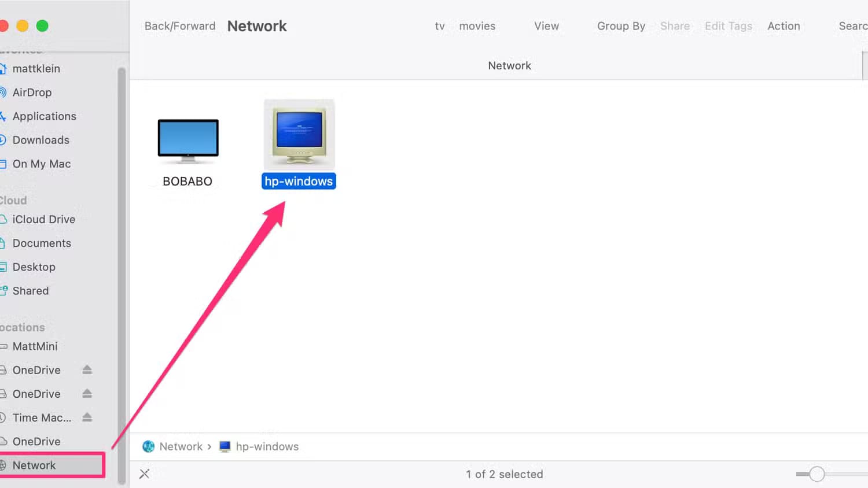This screenshot has height=488, width=868.
Task: Open AirDrop from the sidebar
Action: (32, 93)
